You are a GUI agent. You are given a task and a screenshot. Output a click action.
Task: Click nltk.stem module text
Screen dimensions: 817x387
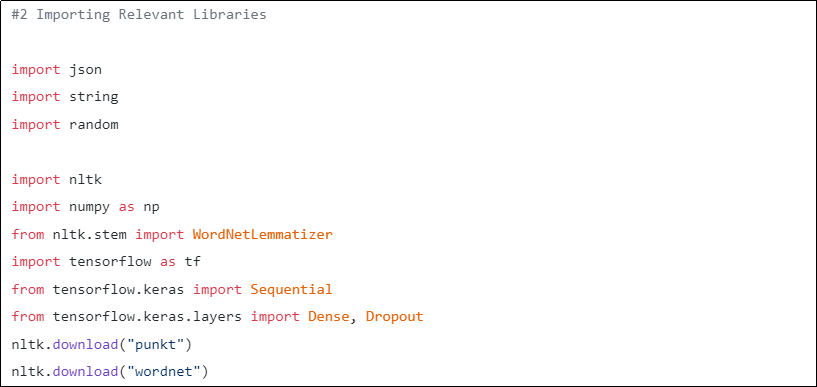point(90,234)
